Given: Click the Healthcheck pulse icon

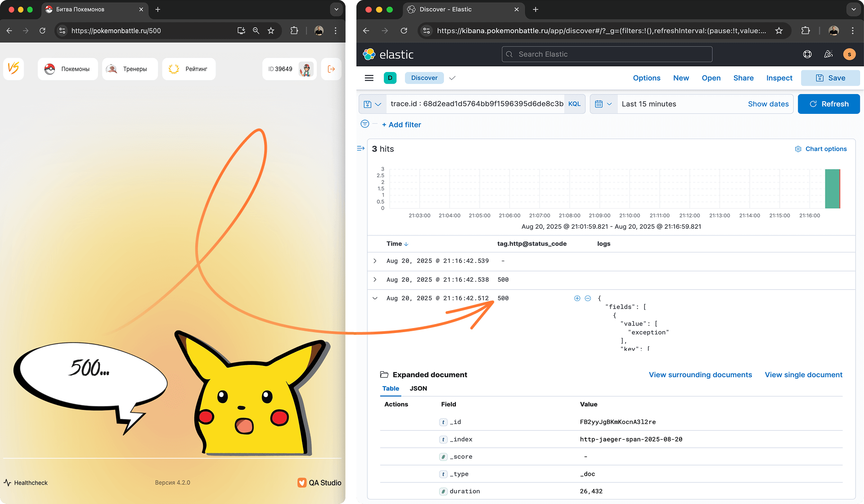Looking at the screenshot, I should coord(8,482).
